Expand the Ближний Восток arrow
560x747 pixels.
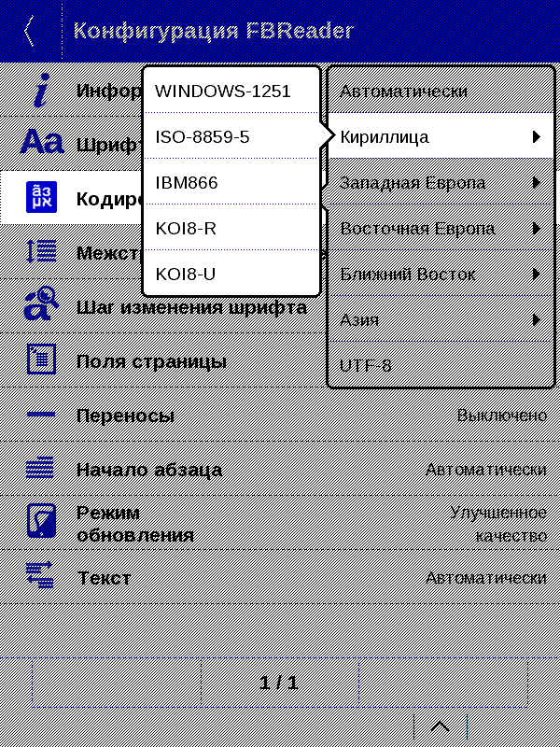[x=537, y=274]
